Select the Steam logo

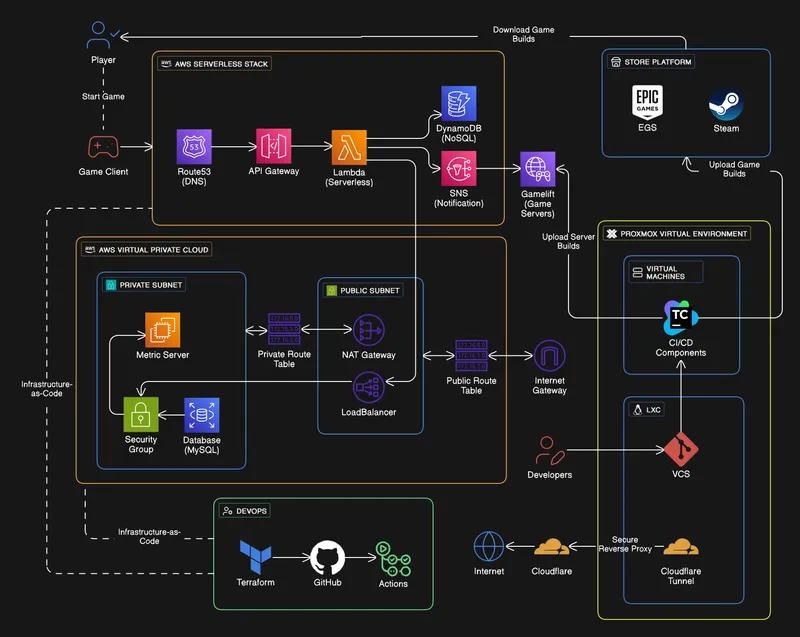[x=726, y=105]
